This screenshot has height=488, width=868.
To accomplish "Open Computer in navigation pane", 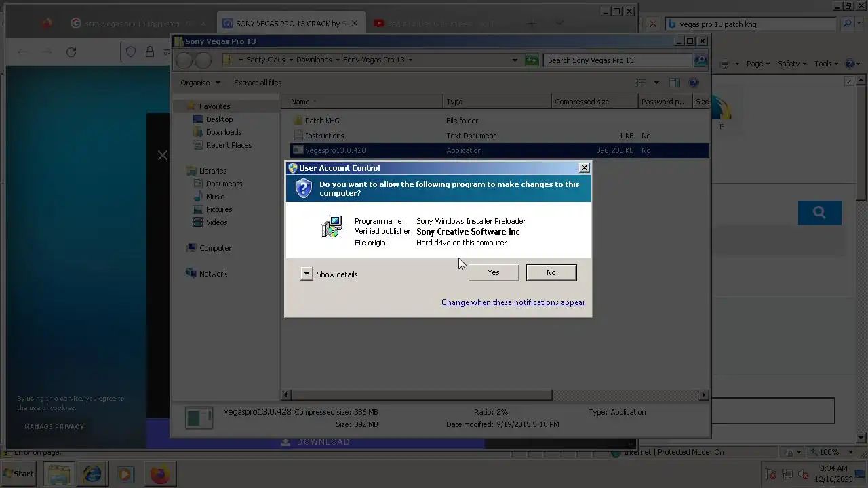I will [x=215, y=248].
